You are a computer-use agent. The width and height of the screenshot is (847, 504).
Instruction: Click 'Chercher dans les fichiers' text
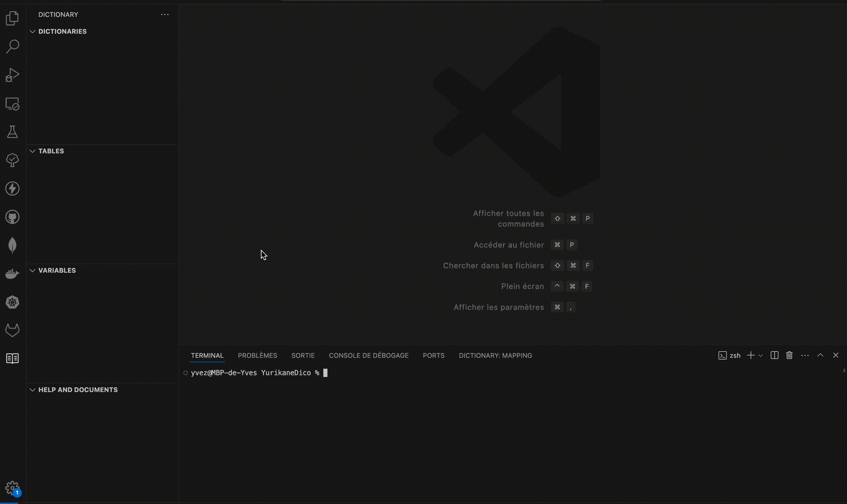(493, 266)
